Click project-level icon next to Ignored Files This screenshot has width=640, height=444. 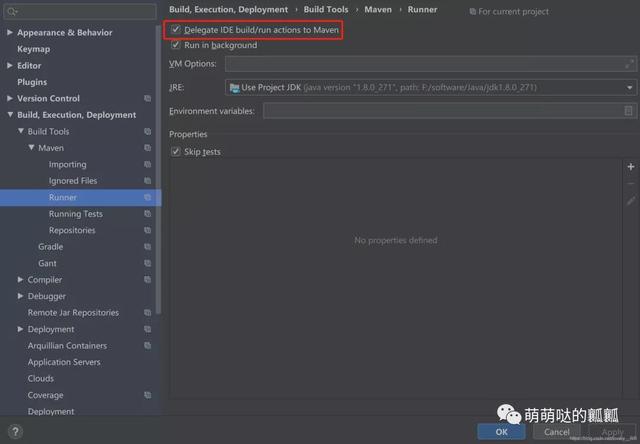147,181
